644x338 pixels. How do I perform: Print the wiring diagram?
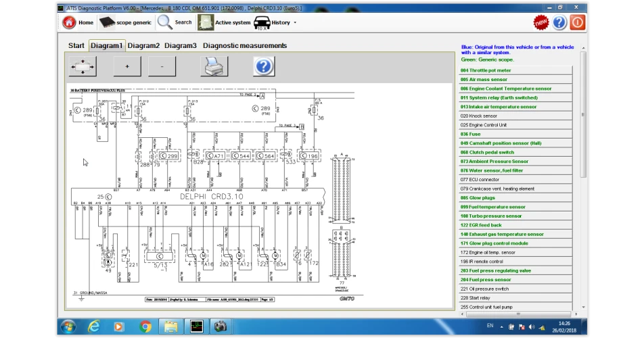(214, 66)
